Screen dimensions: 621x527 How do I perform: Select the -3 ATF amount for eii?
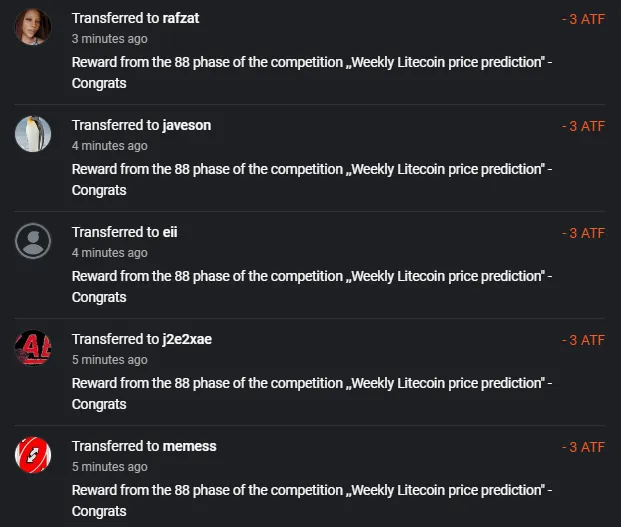point(583,233)
